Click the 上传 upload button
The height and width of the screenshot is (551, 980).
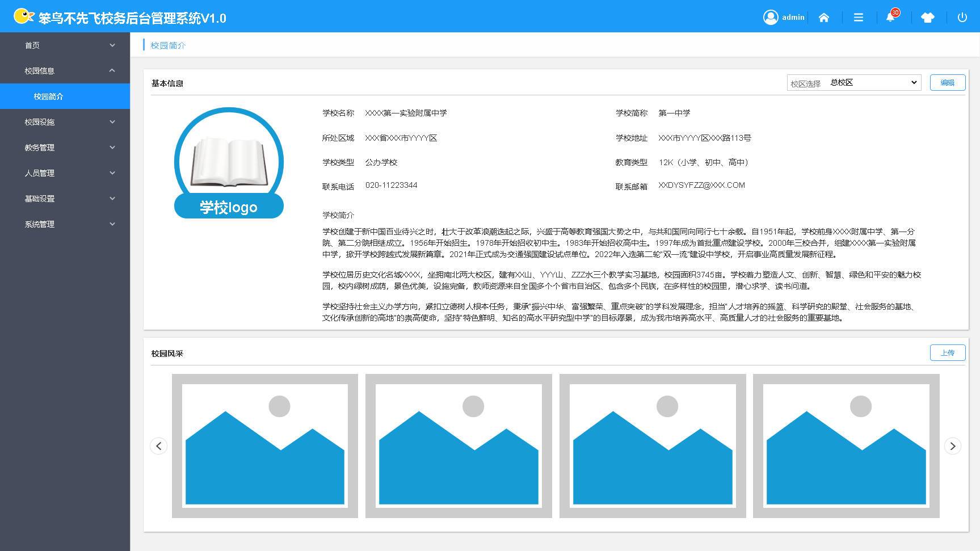[x=947, y=353]
